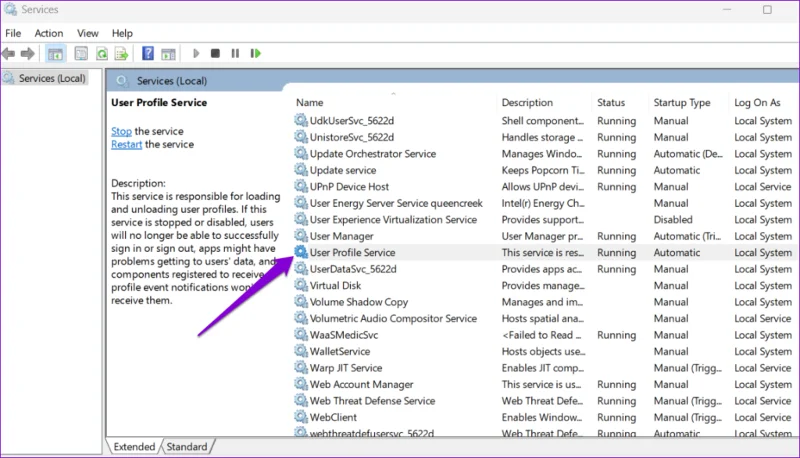The image size is (800, 458).
Task: Open the View menu
Action: tap(88, 33)
